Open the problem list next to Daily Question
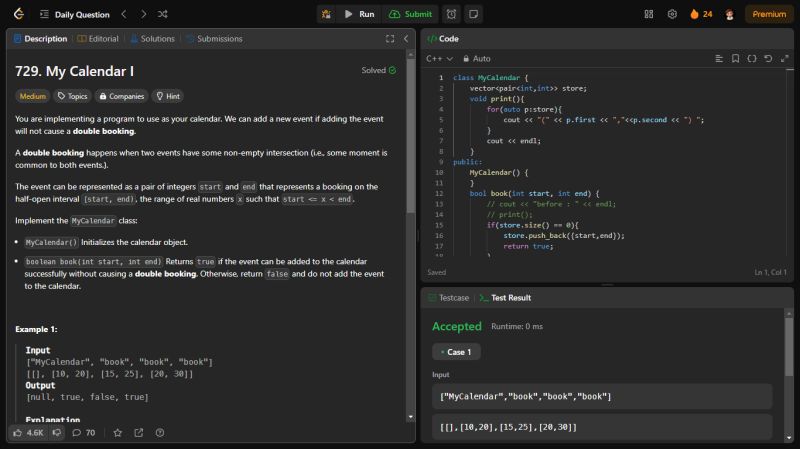 coord(44,14)
